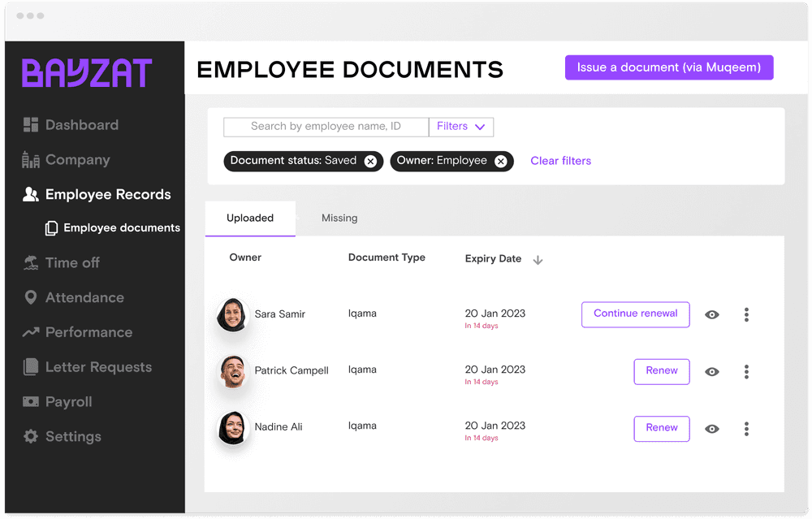Click the employee name search field
Screen dimensions: 812x519
[326, 127]
